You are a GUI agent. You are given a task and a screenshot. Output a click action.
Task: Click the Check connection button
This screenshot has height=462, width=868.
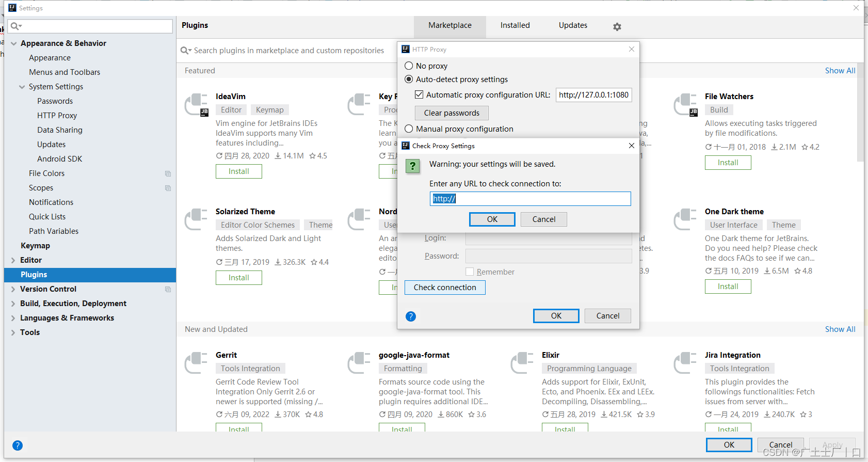(445, 288)
